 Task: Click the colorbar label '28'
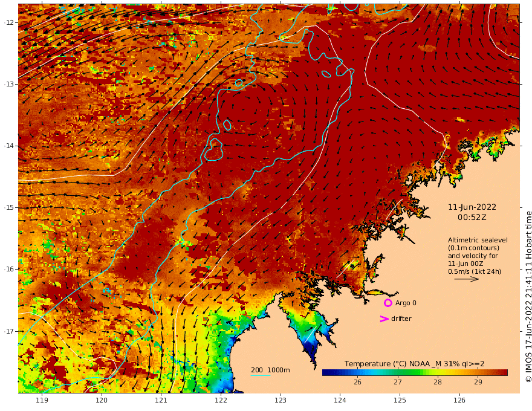coord(438,382)
